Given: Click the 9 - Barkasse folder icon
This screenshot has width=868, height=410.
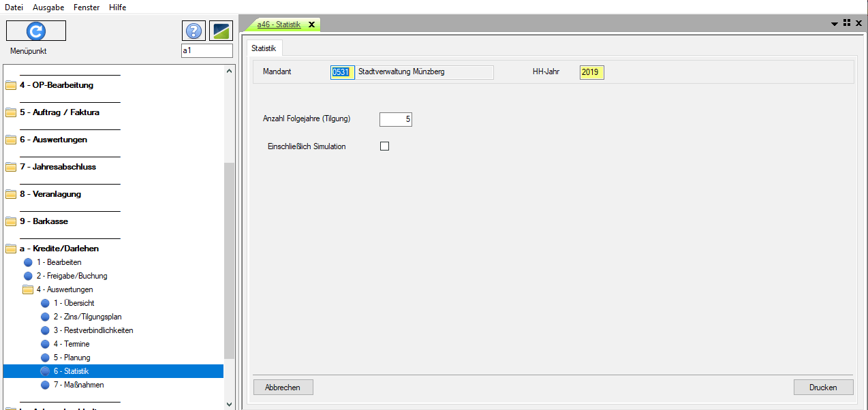Looking at the screenshot, I should coord(10,221).
